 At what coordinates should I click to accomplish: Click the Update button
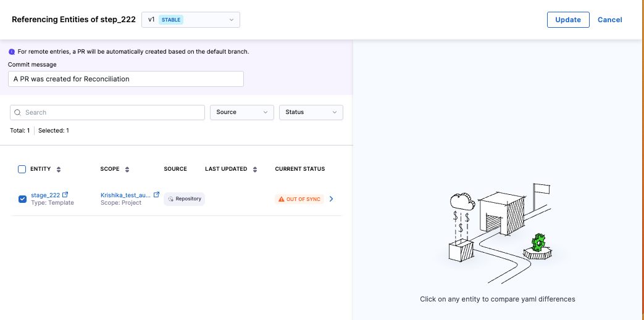pos(568,20)
